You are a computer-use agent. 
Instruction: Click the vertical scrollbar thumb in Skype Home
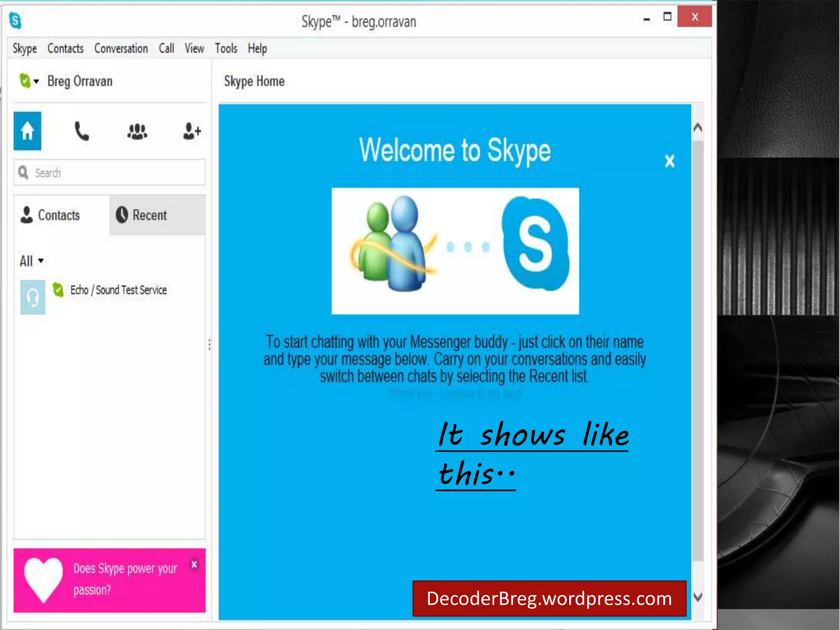tap(698, 351)
